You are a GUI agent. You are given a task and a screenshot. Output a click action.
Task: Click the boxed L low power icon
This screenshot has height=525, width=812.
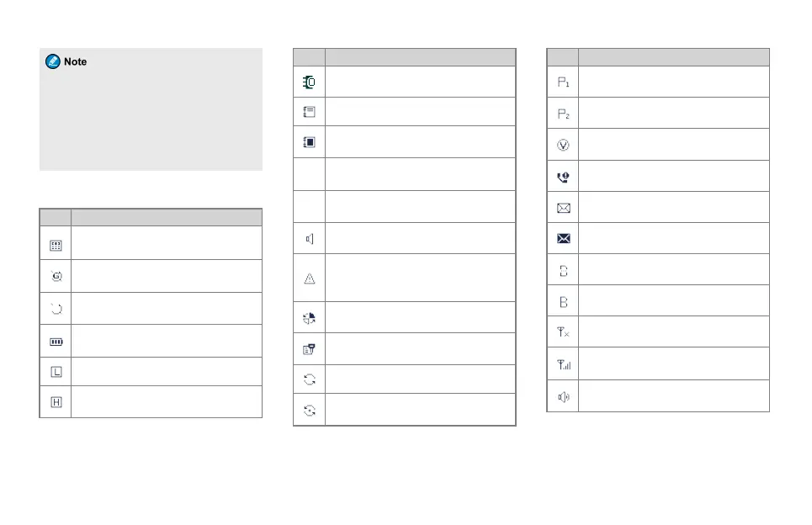(x=56, y=372)
